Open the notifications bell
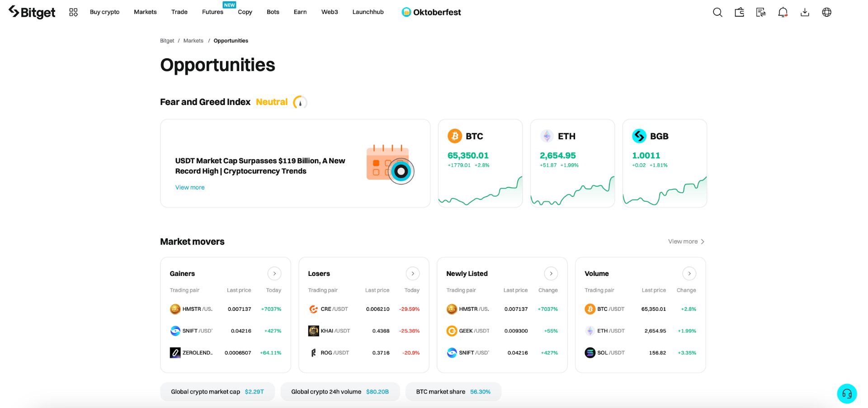The image size is (868, 408). pos(783,12)
